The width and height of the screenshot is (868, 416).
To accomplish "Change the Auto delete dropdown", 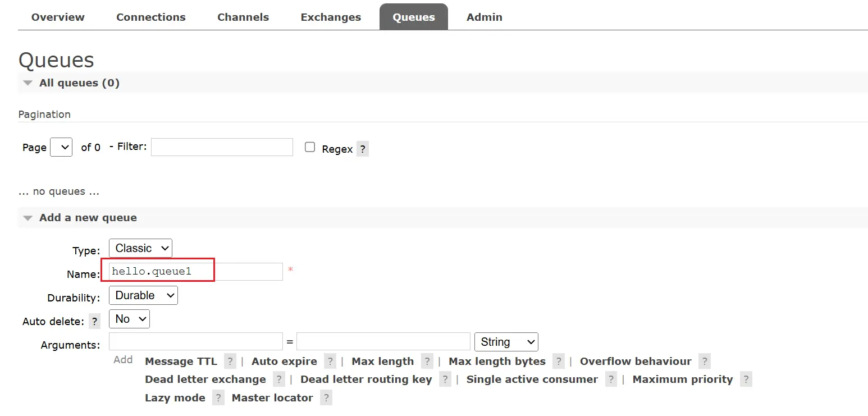I will [x=129, y=319].
